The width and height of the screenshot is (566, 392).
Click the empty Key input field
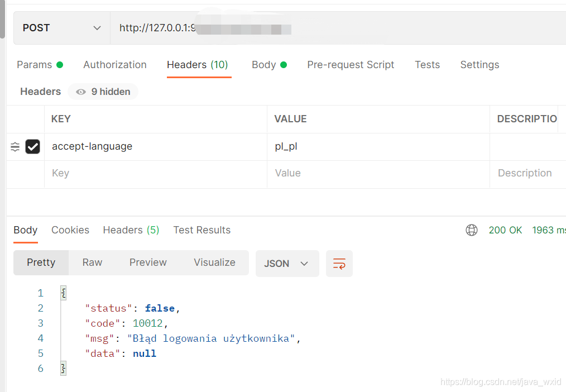point(155,174)
